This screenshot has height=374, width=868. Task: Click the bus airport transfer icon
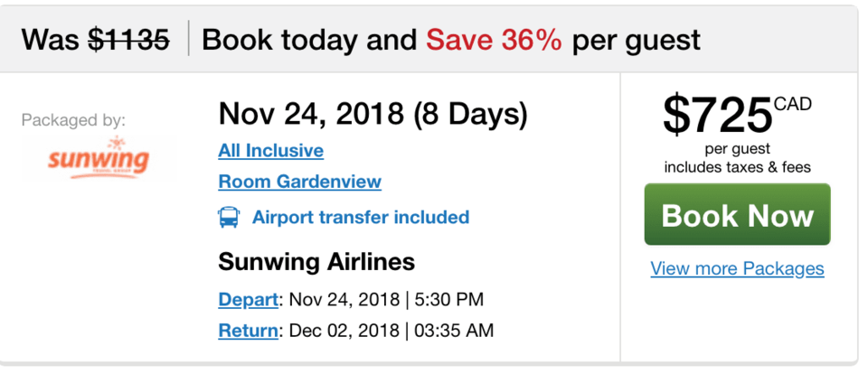[229, 217]
